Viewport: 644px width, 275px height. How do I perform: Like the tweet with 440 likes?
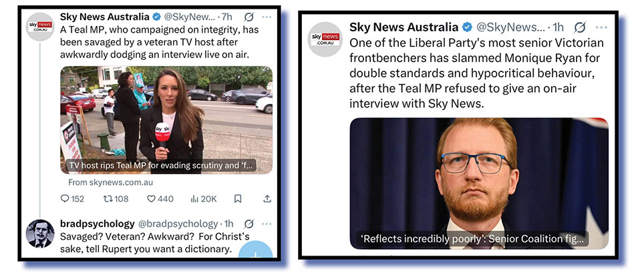click(x=152, y=199)
